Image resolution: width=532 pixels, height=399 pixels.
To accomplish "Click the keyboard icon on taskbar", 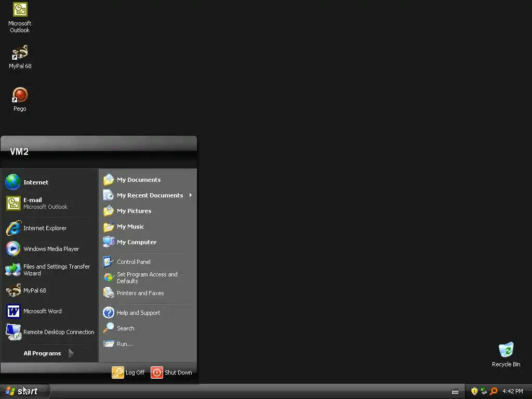I will pyautogui.click(x=455, y=392).
